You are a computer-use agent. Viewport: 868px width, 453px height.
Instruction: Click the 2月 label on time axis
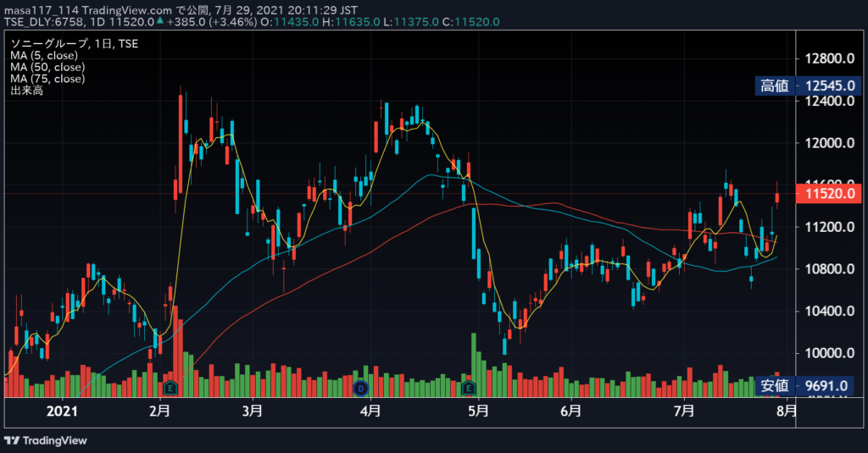coord(160,411)
